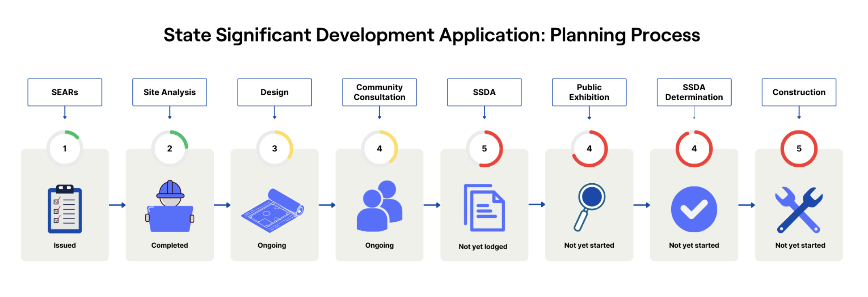This screenshot has height=297, width=868.
Task: Click the down arrow under Design box
Action: click(274, 112)
